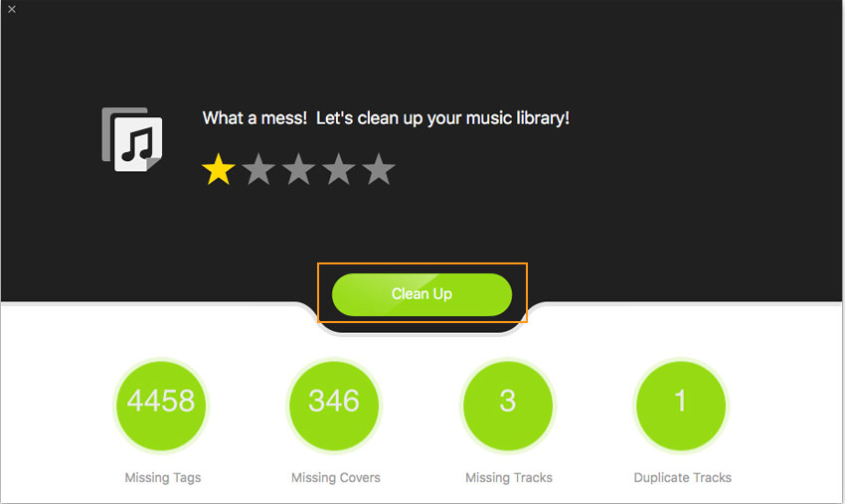This screenshot has width=845, height=504.
Task: Click the green Clean Up button
Action: coord(422,294)
